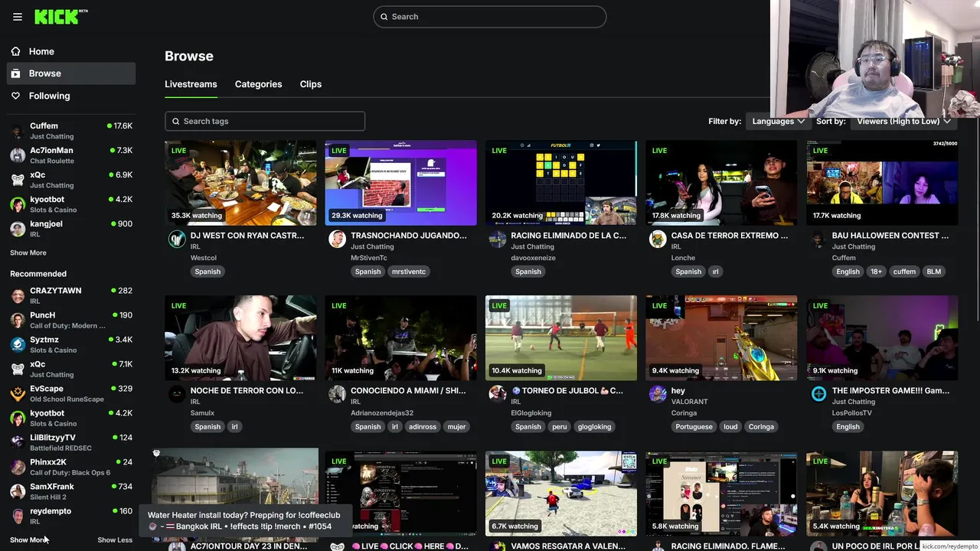
Task: Expand followed channels with Show More
Action: [x=28, y=253]
